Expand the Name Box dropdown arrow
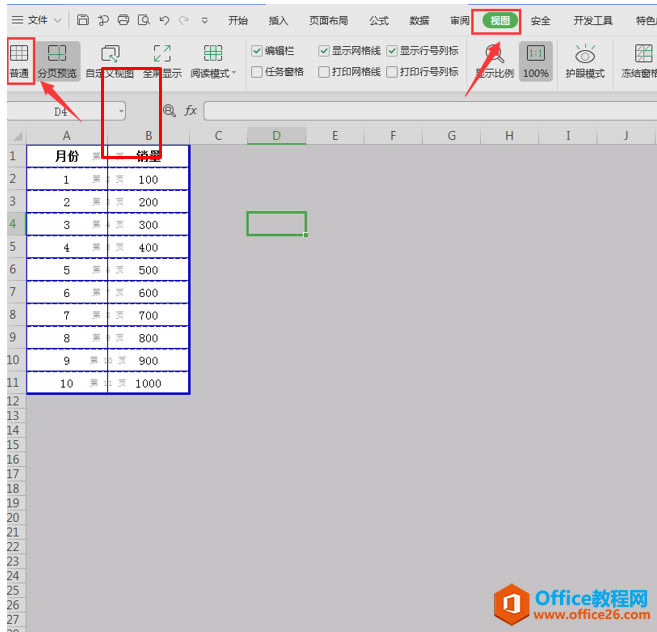 click(121, 111)
